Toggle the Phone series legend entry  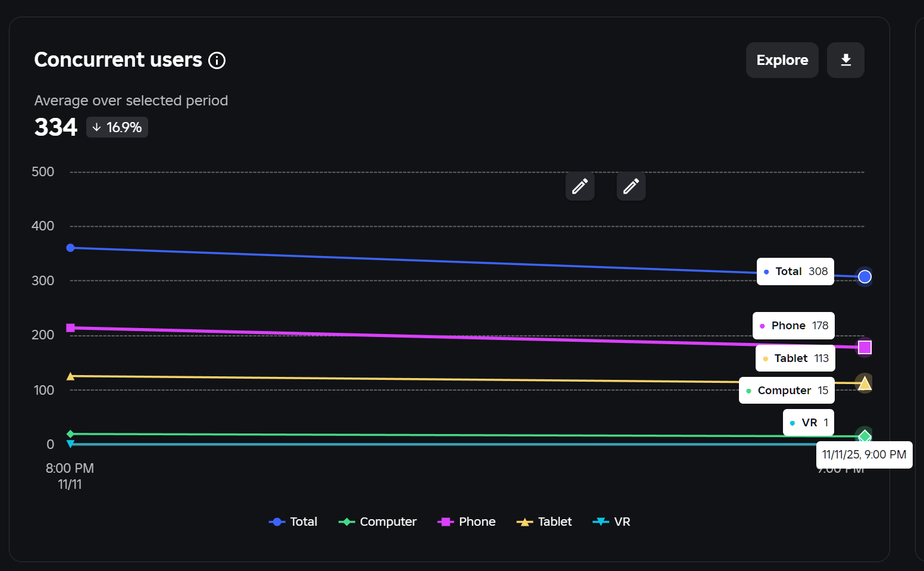tap(466, 522)
